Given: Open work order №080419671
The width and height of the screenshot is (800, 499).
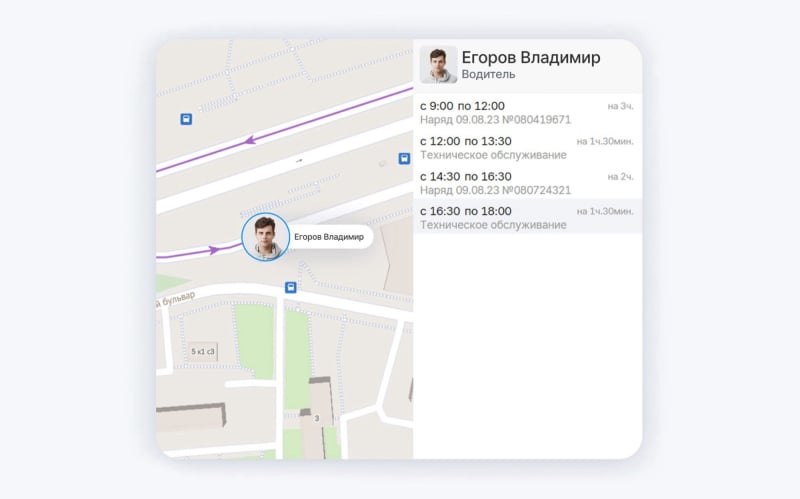Looking at the screenshot, I should (495, 120).
